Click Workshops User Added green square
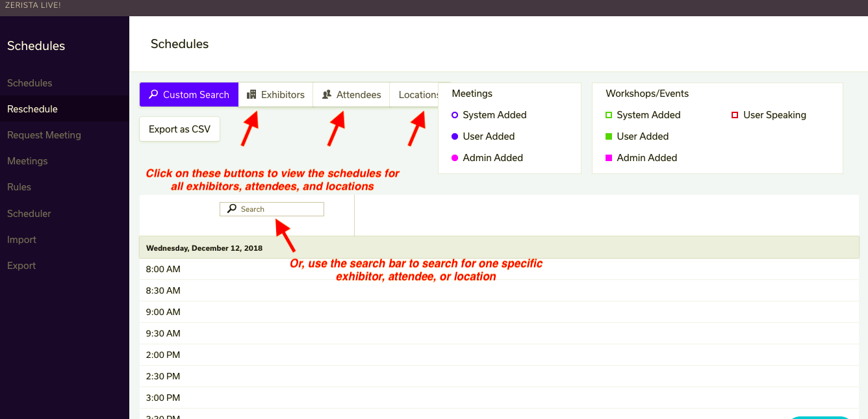868x419 pixels. (x=609, y=136)
